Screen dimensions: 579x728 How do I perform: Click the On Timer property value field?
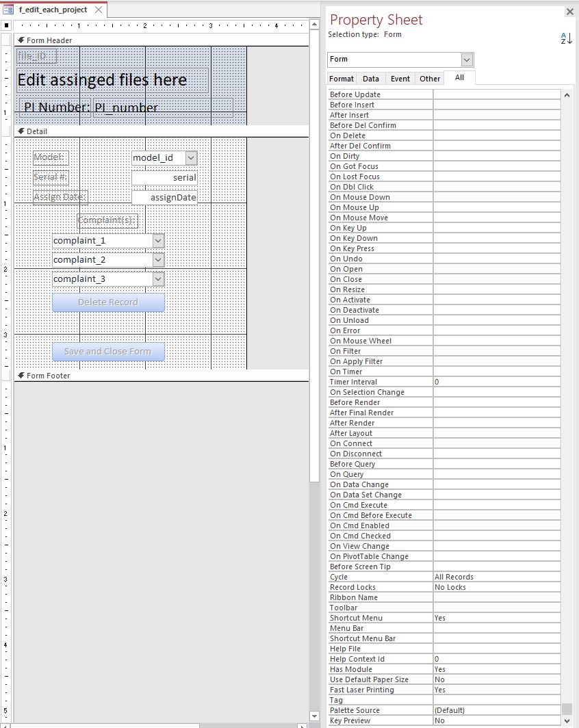496,372
